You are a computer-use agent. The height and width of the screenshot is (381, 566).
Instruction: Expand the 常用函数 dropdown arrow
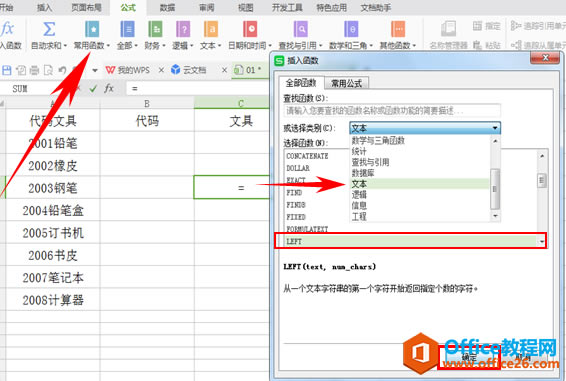click(108, 46)
